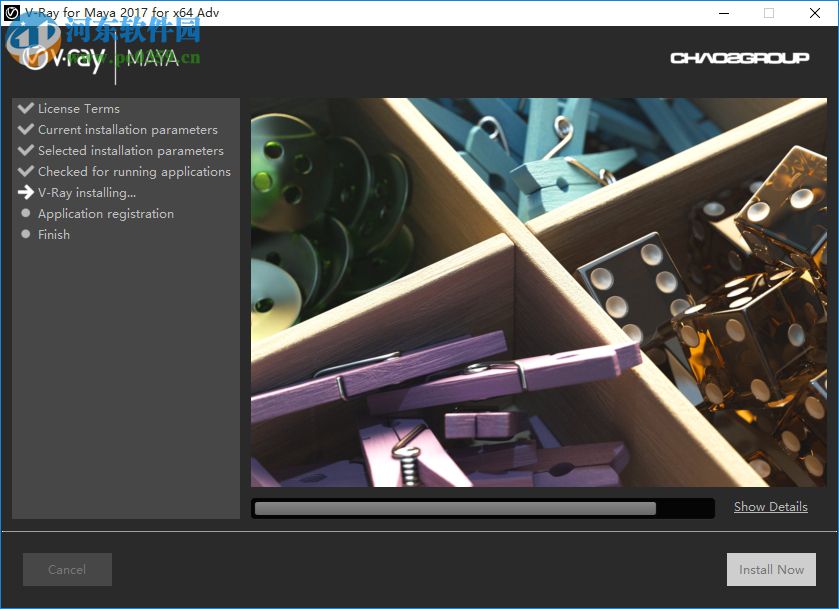Click the arrow icon beside V-Ray installing
Screen dimensions: 839x609
tap(24, 192)
